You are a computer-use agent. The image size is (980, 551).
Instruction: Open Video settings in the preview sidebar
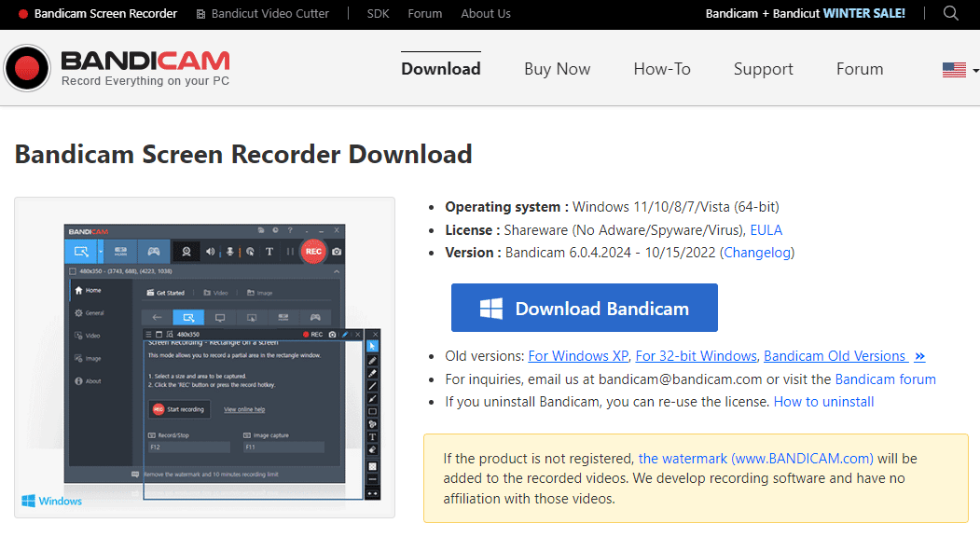[88, 336]
